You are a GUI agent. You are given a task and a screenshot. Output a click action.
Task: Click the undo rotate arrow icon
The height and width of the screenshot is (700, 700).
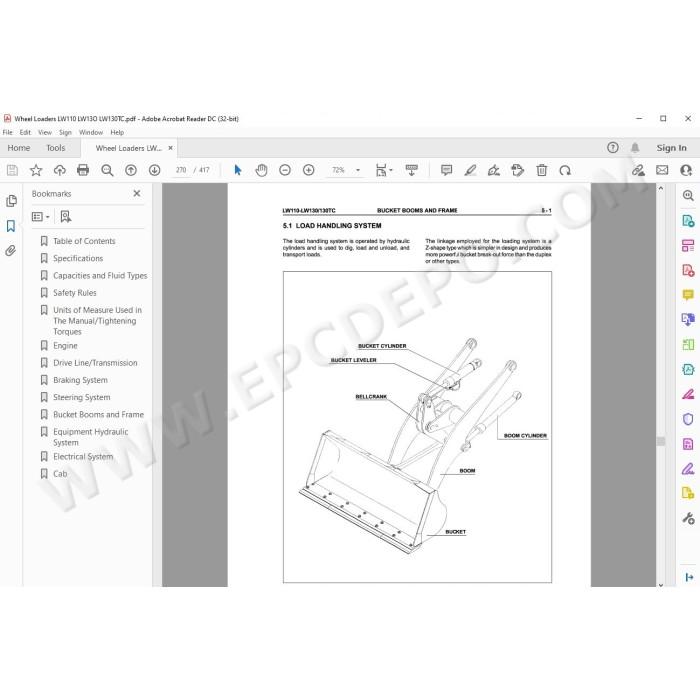coord(565,170)
